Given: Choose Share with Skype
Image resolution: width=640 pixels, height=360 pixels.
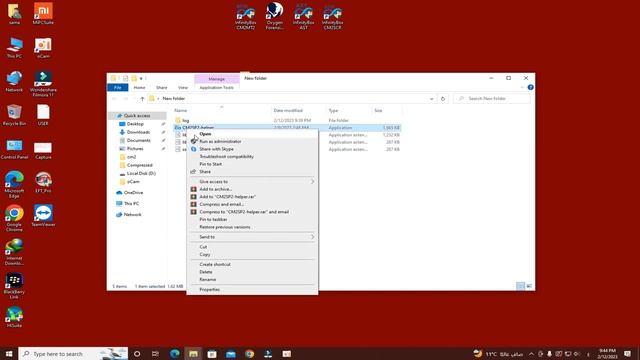Looking at the screenshot, I should pos(216,149).
